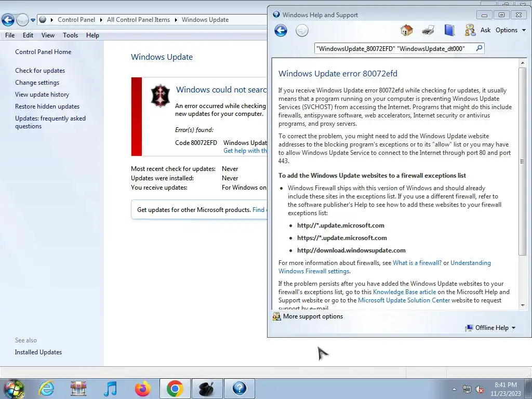Viewport: 532px width, 399px height.
Task: Open Installed Updates link
Action: click(38, 352)
